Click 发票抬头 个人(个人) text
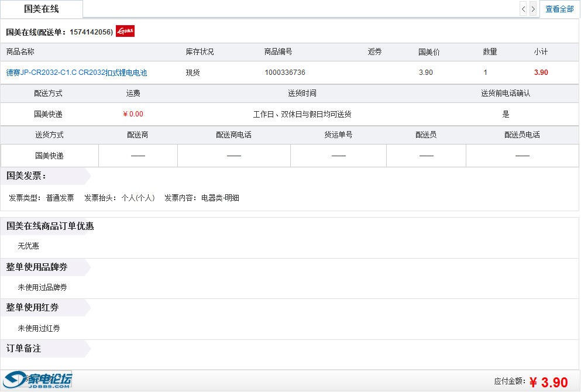This screenshot has height=392, width=581. pos(119,198)
